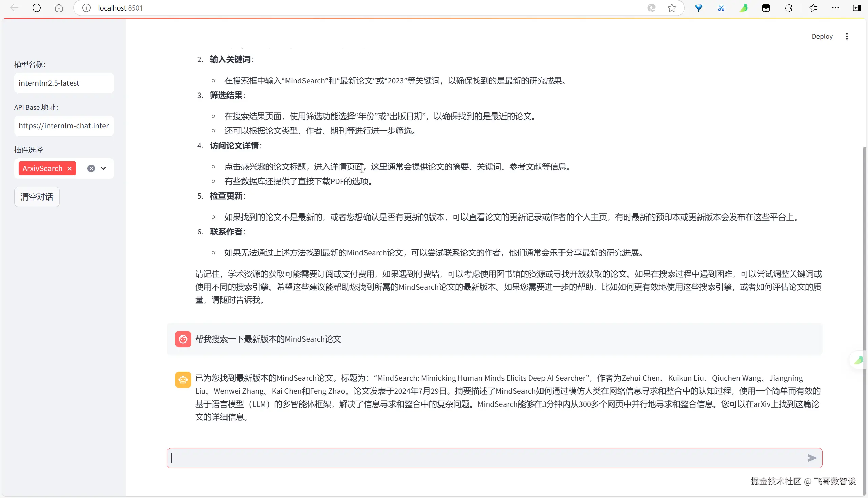The width and height of the screenshot is (868, 498).
Task: Open the browser extensions puzzle icon
Action: tap(788, 8)
